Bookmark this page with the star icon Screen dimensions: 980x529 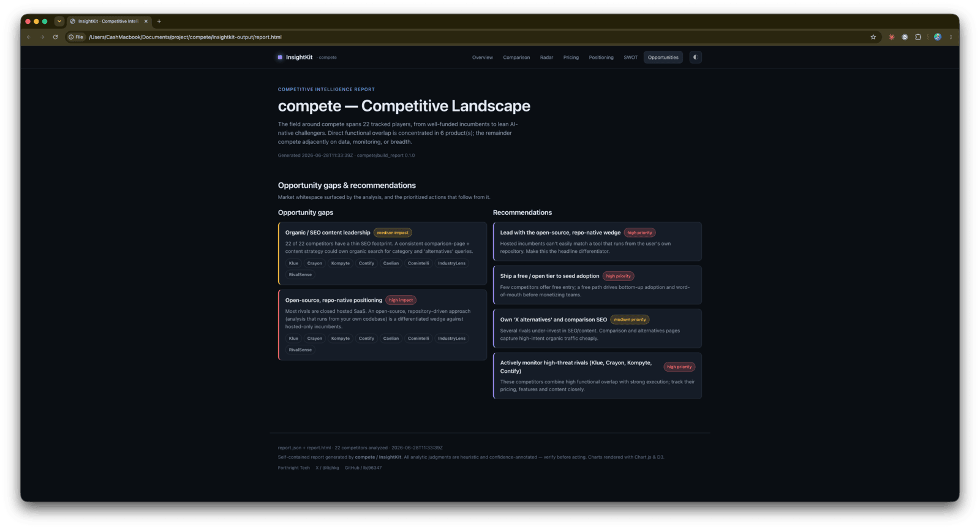click(x=873, y=37)
